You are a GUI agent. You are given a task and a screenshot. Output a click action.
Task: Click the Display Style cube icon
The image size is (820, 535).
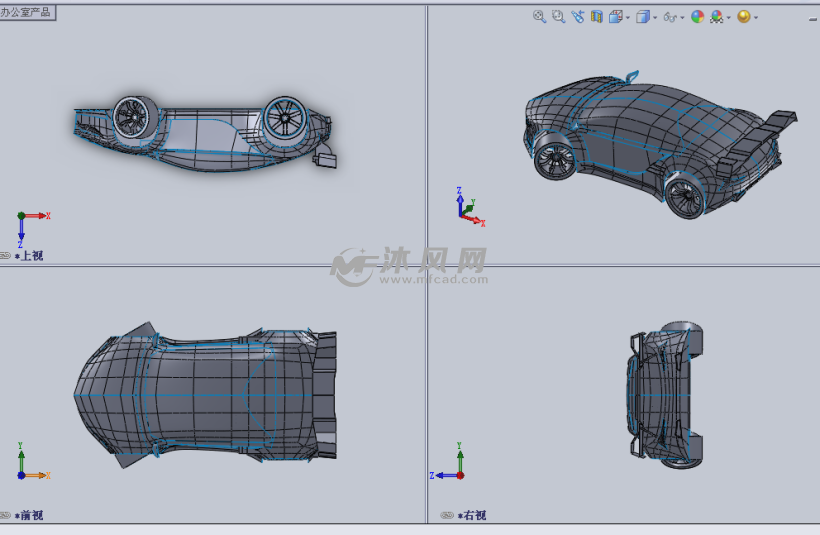(643, 16)
